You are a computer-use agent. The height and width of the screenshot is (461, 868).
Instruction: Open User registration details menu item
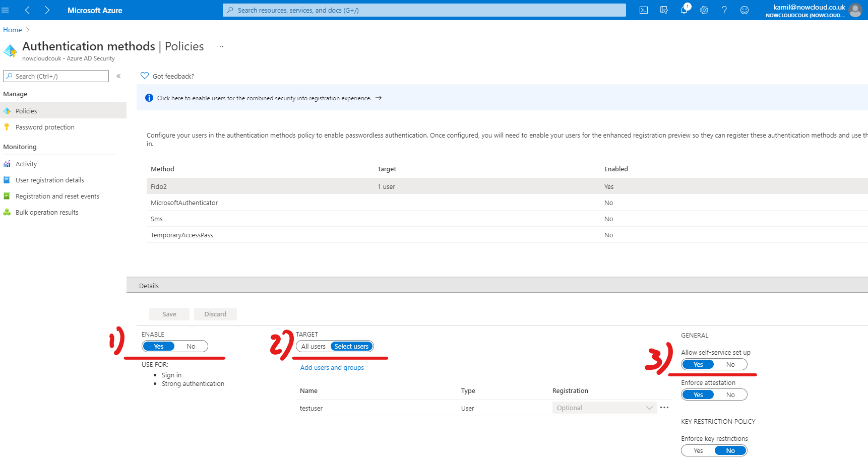click(x=63, y=180)
